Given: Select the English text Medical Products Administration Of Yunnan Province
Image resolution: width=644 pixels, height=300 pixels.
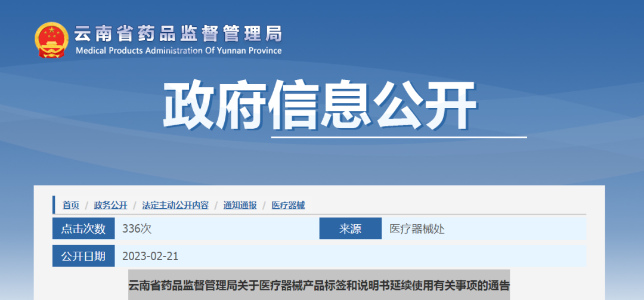Looking at the screenshot, I should tap(179, 51).
